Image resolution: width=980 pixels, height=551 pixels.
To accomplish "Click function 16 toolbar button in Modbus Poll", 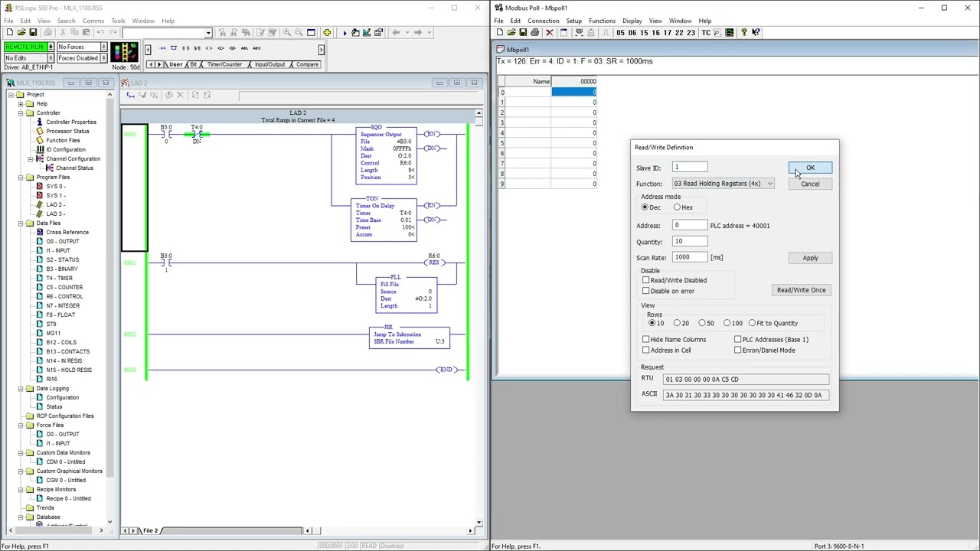I will click(x=655, y=32).
